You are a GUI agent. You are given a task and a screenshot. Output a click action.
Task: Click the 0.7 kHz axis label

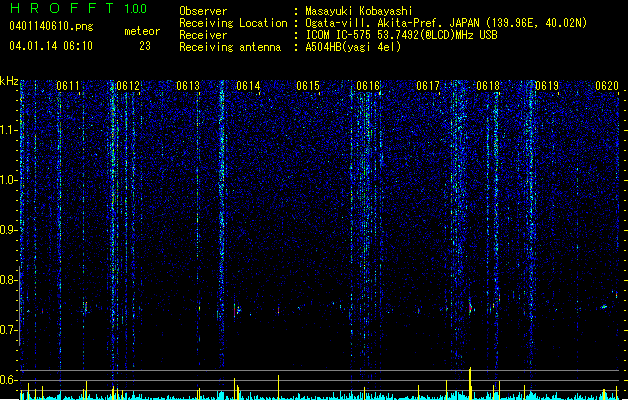pyautogui.click(x=8, y=330)
